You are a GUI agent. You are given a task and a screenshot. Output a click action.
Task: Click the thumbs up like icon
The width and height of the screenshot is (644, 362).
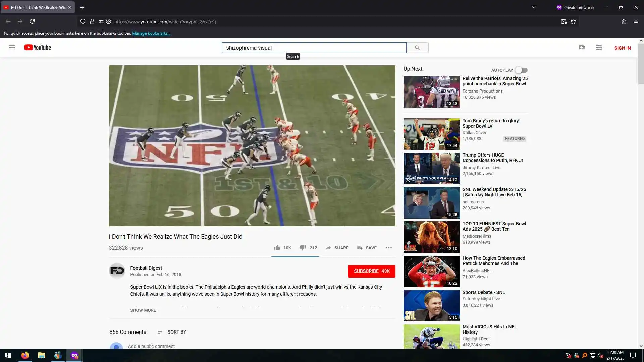coord(277,248)
